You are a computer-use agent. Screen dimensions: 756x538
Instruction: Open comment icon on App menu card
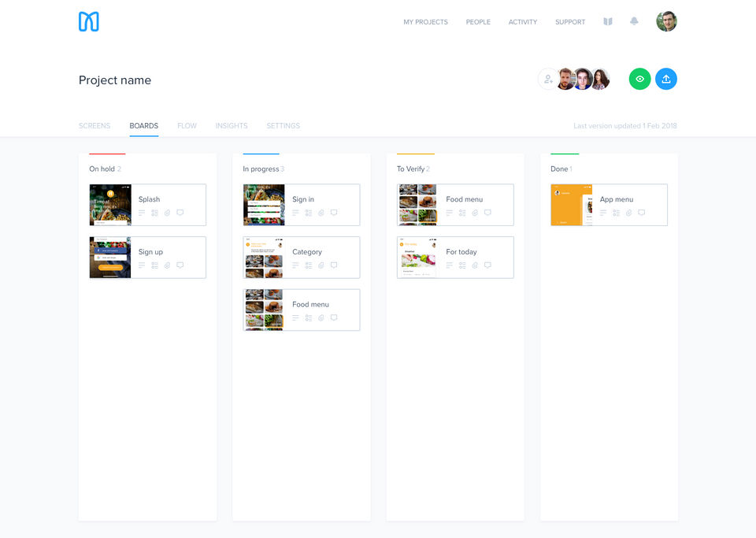point(641,213)
